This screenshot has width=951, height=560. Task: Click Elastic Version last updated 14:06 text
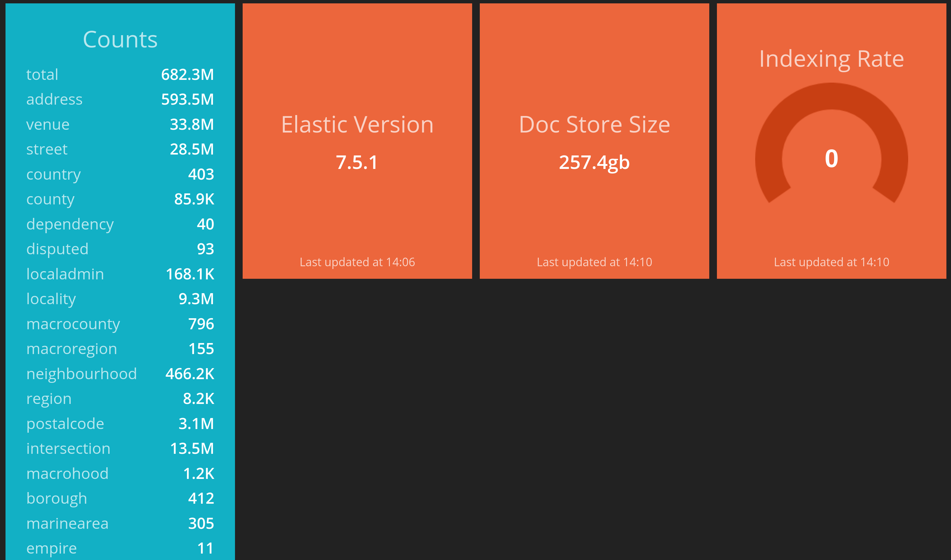357,262
